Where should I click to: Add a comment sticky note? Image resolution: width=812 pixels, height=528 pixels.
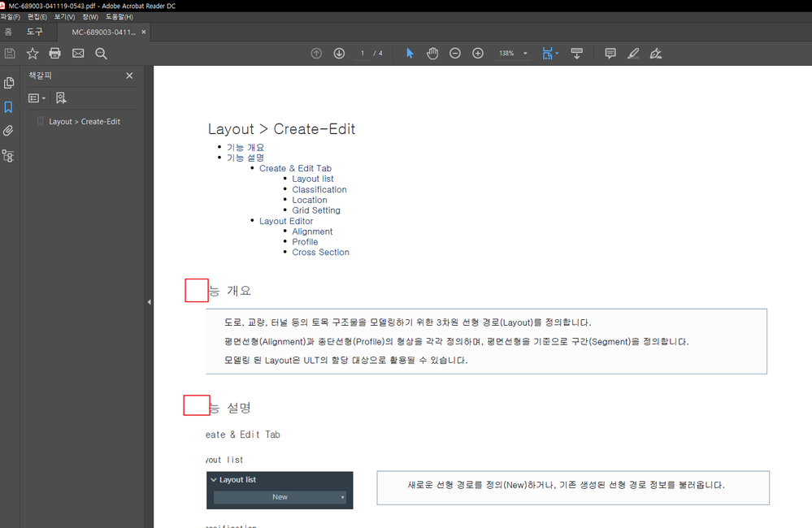click(610, 54)
